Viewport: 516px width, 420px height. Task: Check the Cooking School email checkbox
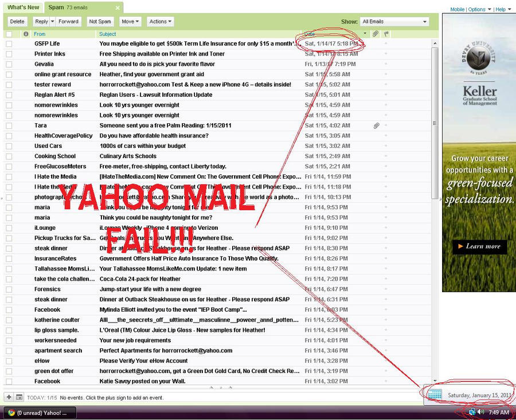coord(9,156)
